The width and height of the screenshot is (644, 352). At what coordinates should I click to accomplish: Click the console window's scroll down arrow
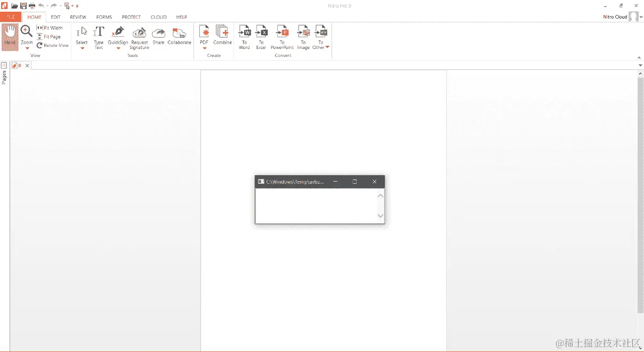[x=380, y=216]
